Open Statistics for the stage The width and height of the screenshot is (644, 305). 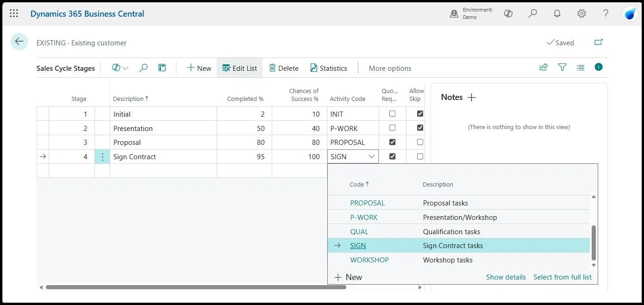(x=329, y=68)
